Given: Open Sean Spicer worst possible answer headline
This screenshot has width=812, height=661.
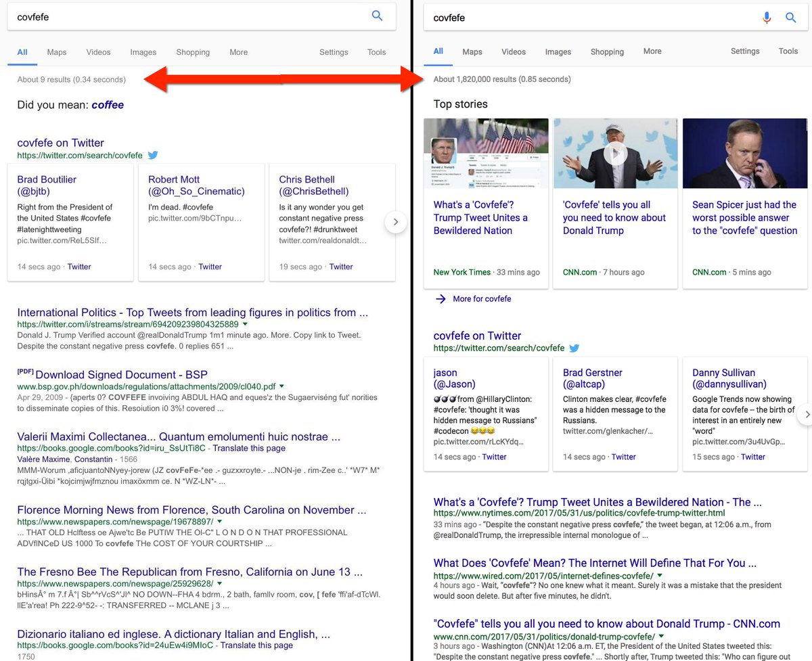Looking at the screenshot, I should point(745,218).
